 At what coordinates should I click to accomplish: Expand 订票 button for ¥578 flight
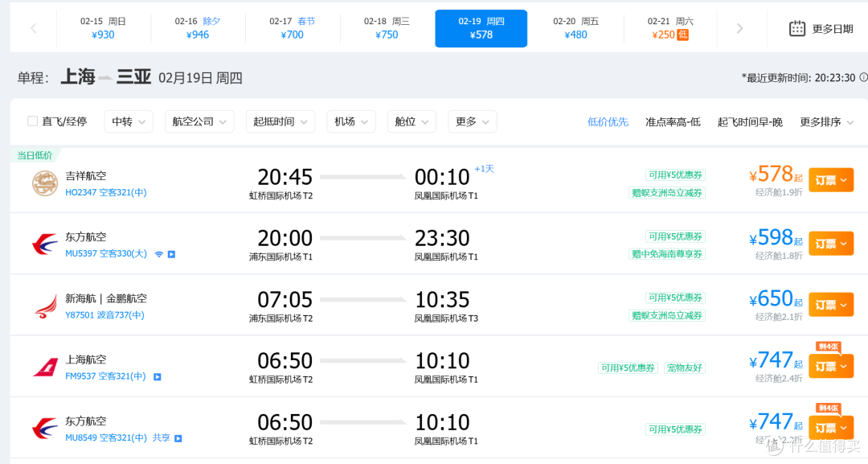(x=831, y=180)
